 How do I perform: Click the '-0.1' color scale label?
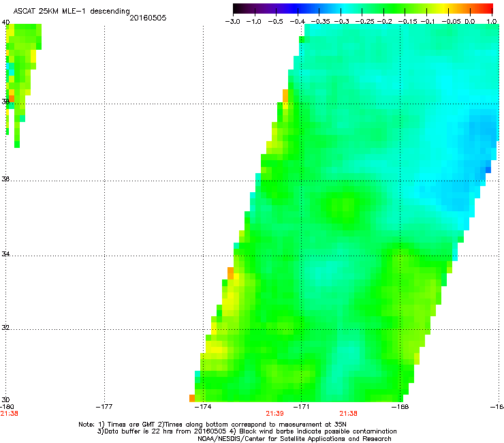tap(428, 22)
